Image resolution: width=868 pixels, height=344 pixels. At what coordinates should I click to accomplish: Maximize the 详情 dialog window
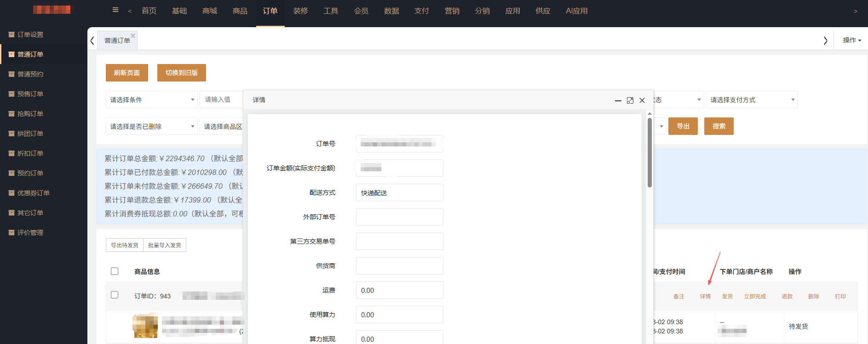[630, 100]
